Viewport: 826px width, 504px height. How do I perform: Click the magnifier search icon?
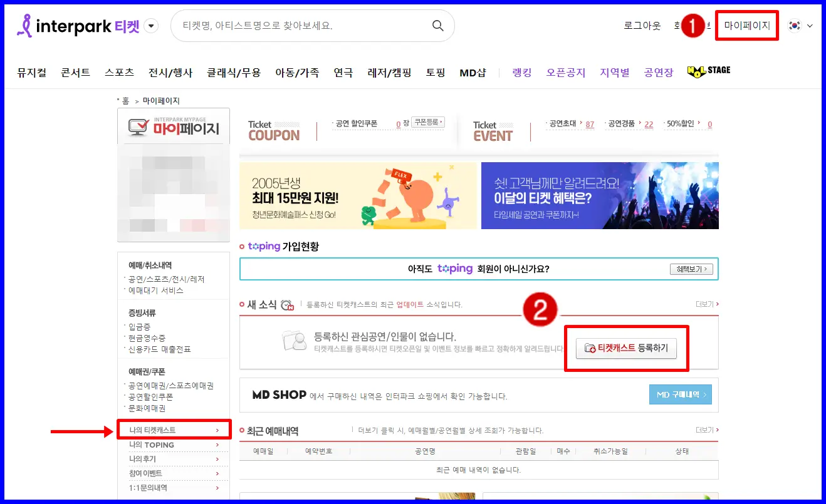[x=437, y=26]
